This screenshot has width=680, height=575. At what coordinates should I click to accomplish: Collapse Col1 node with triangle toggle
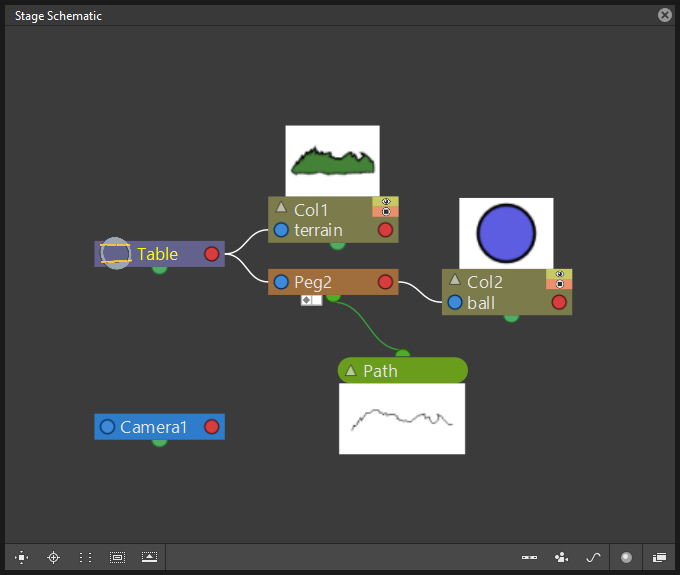281,207
